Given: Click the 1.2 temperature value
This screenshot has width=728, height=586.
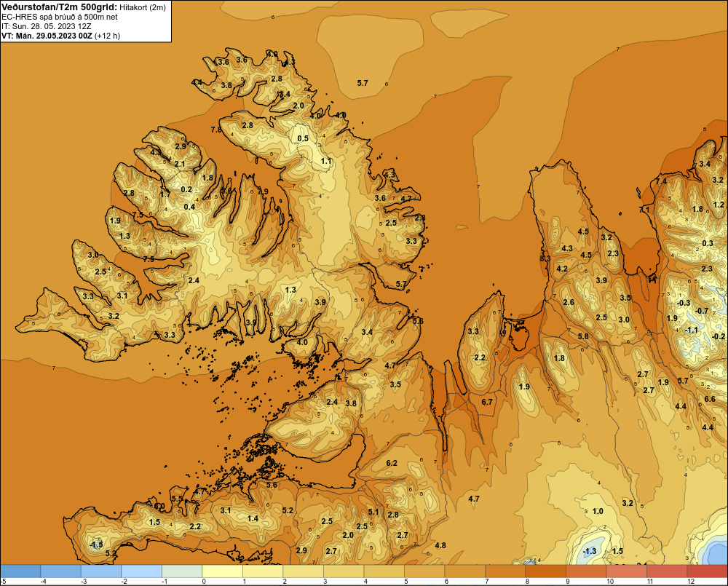Looking at the screenshot, I should click(719, 205).
